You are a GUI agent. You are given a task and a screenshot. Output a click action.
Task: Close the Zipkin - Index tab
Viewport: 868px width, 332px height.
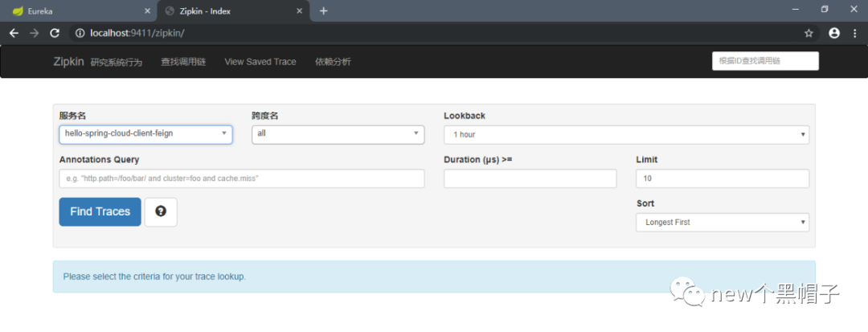click(300, 11)
